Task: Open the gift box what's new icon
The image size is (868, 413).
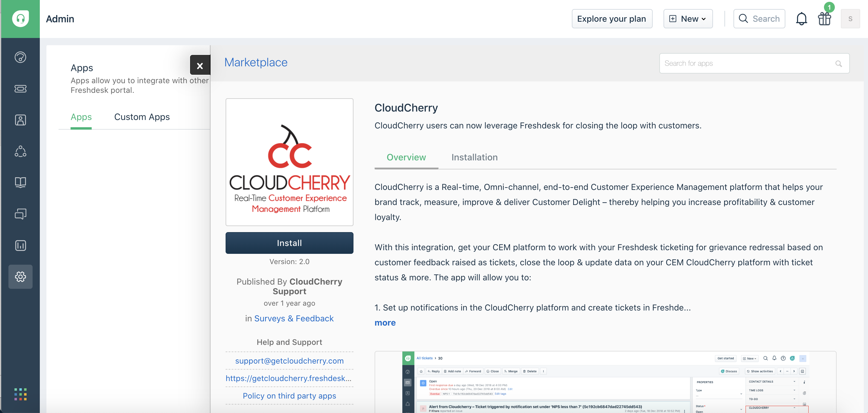Action: [x=825, y=18]
